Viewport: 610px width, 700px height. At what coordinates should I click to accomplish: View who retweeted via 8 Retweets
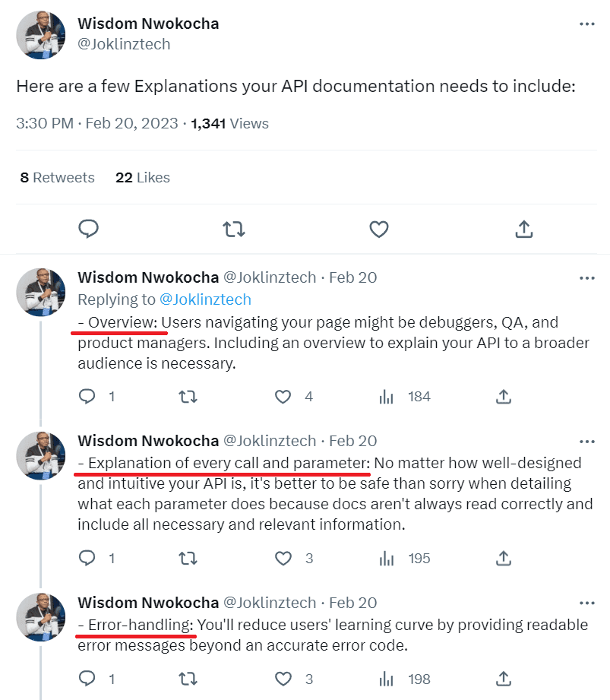57,177
